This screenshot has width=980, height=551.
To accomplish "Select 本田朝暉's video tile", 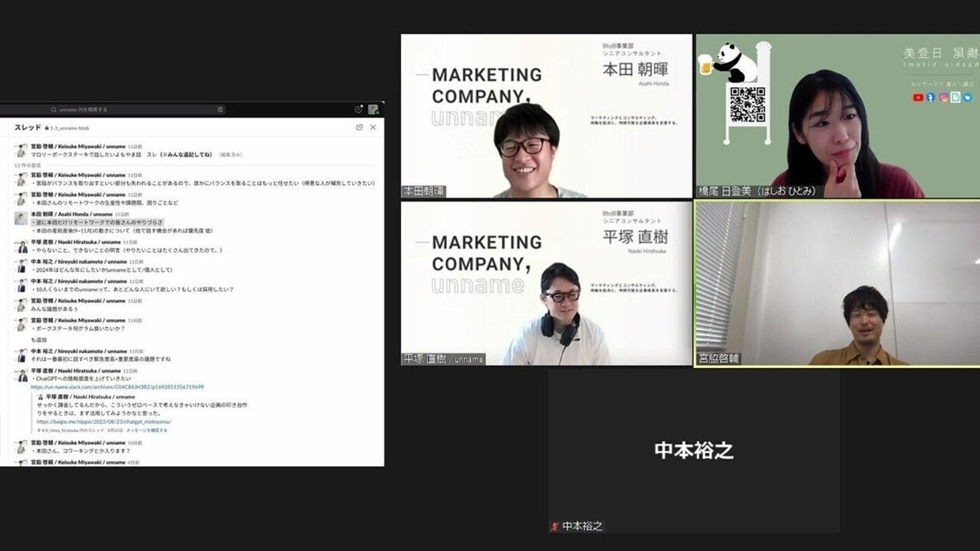I will click(x=546, y=116).
